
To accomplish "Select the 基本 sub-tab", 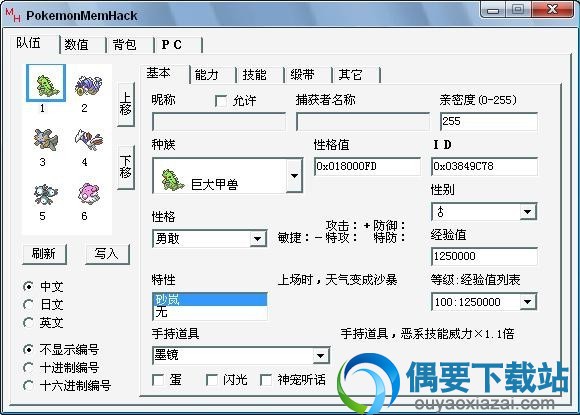I will click(165, 74).
